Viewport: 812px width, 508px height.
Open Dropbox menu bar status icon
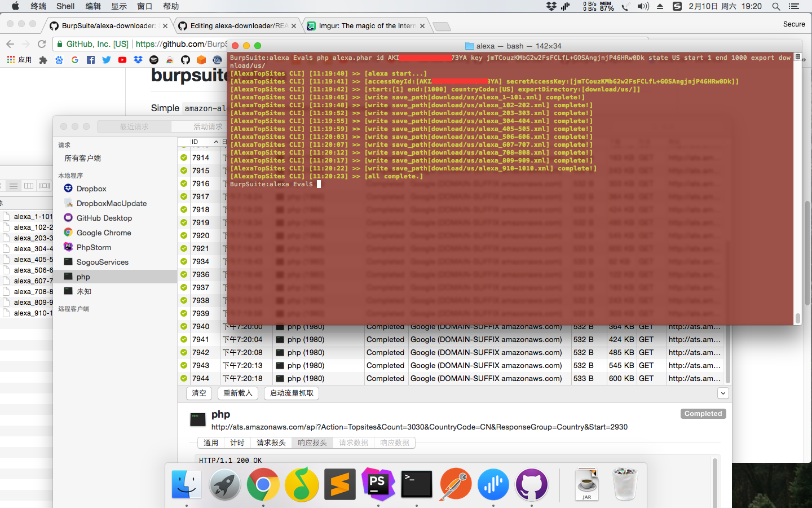551,6
